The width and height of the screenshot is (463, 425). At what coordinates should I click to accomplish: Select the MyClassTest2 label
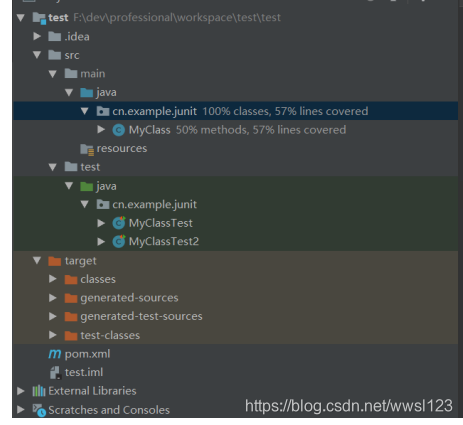pyautogui.click(x=164, y=241)
